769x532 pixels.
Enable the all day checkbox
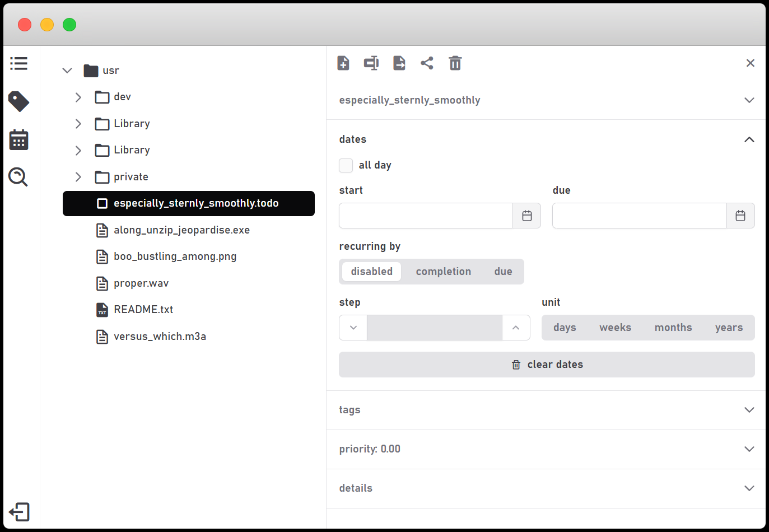[x=346, y=165]
